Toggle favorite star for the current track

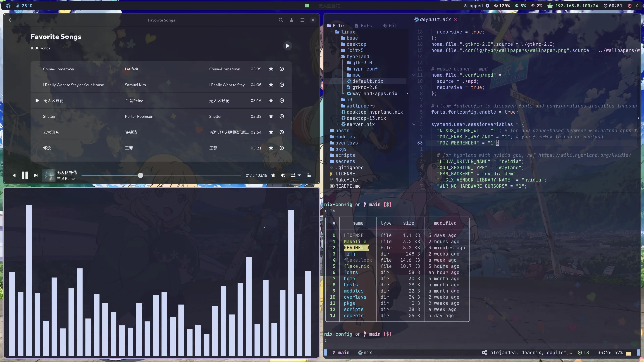coord(273,175)
